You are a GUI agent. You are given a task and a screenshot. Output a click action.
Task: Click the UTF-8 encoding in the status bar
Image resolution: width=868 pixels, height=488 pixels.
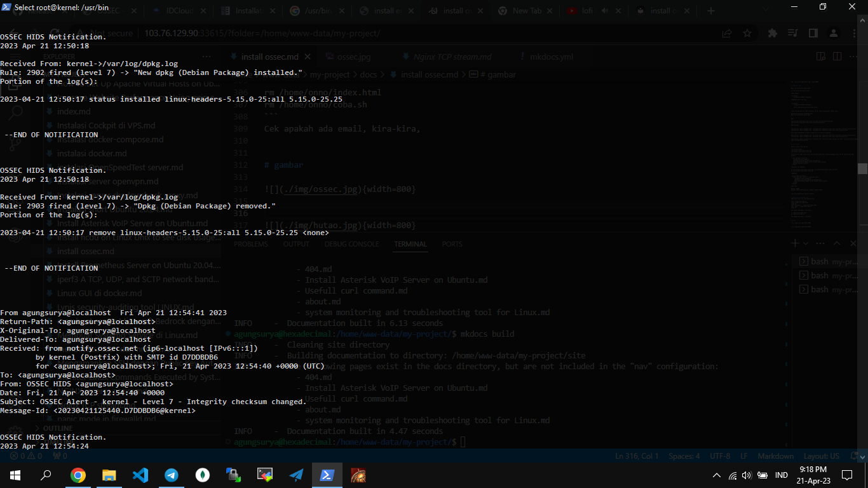pos(720,456)
